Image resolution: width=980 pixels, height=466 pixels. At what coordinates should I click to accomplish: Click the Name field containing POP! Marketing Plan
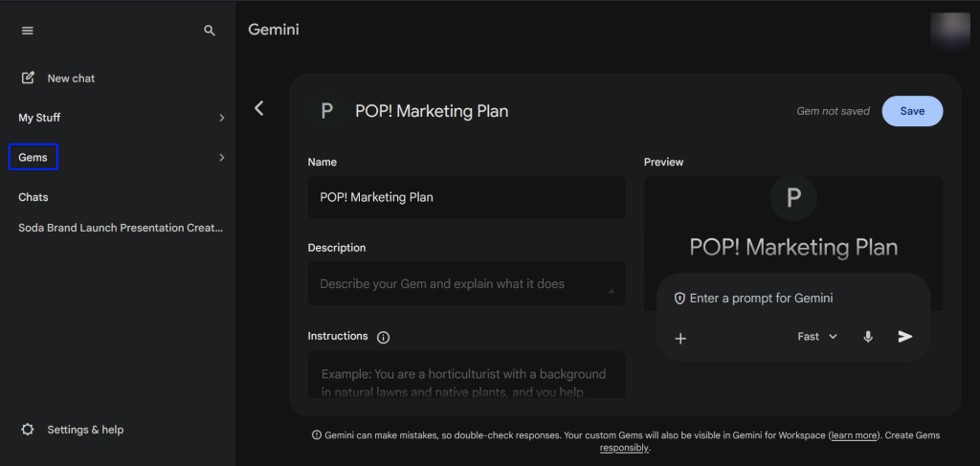click(466, 197)
